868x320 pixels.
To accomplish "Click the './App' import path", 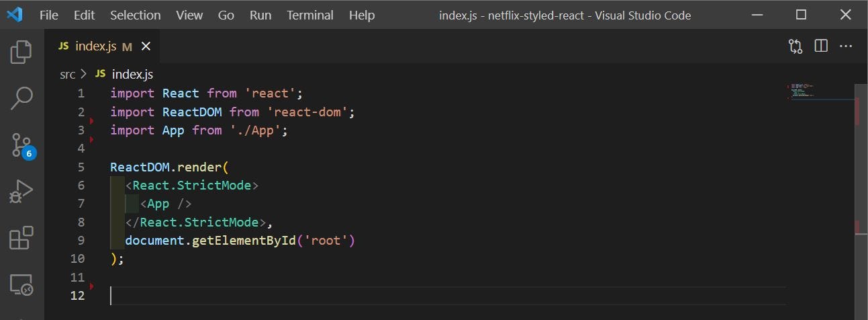I will coord(255,130).
